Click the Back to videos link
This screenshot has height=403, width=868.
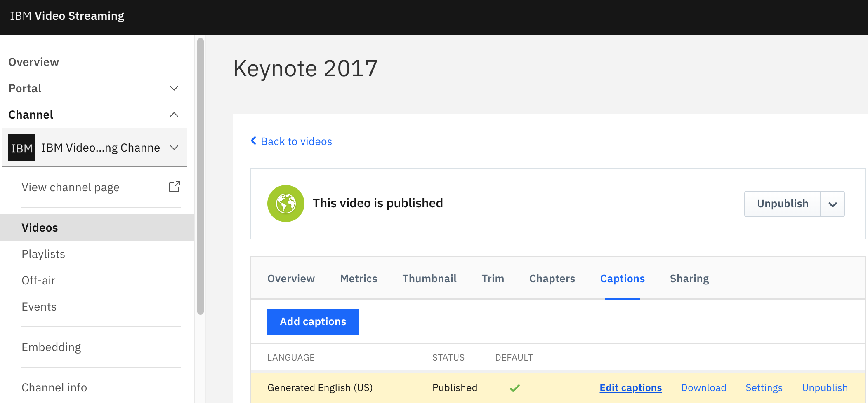point(296,141)
